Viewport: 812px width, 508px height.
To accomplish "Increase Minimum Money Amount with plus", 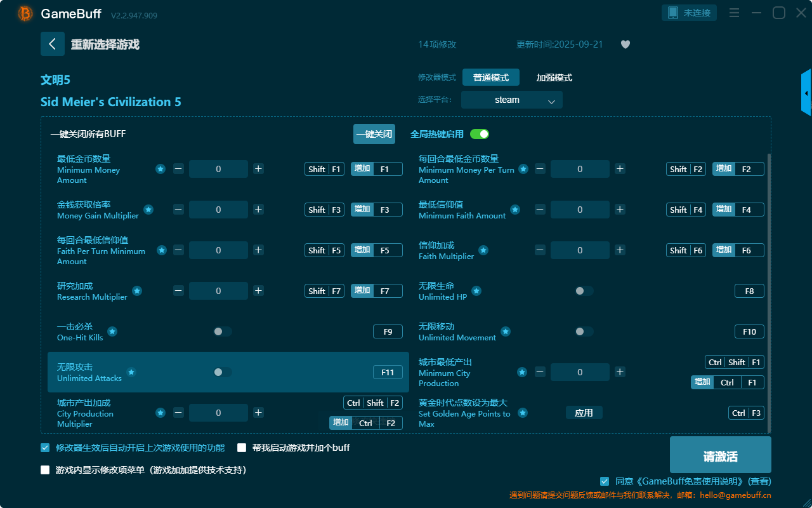I will (x=258, y=169).
